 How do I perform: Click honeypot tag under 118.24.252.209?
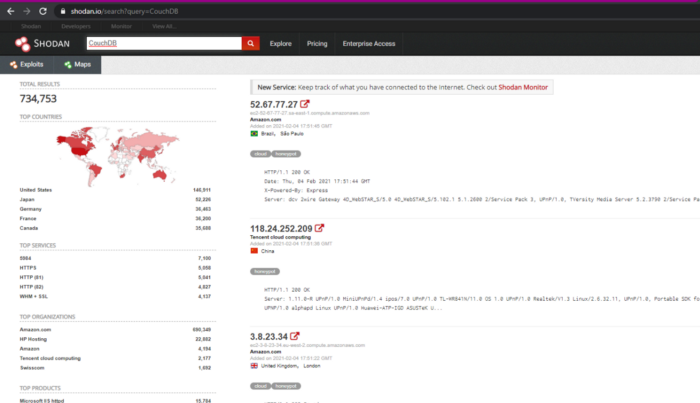click(265, 271)
